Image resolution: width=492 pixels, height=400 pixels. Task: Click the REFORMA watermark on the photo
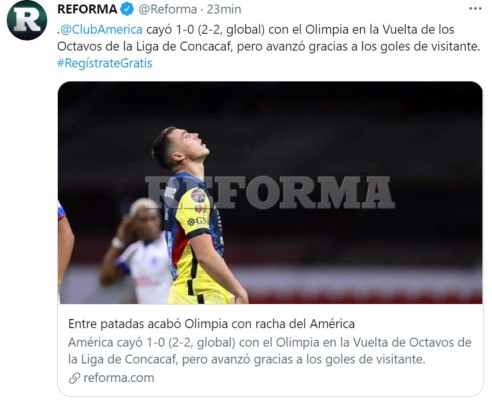coord(270,192)
